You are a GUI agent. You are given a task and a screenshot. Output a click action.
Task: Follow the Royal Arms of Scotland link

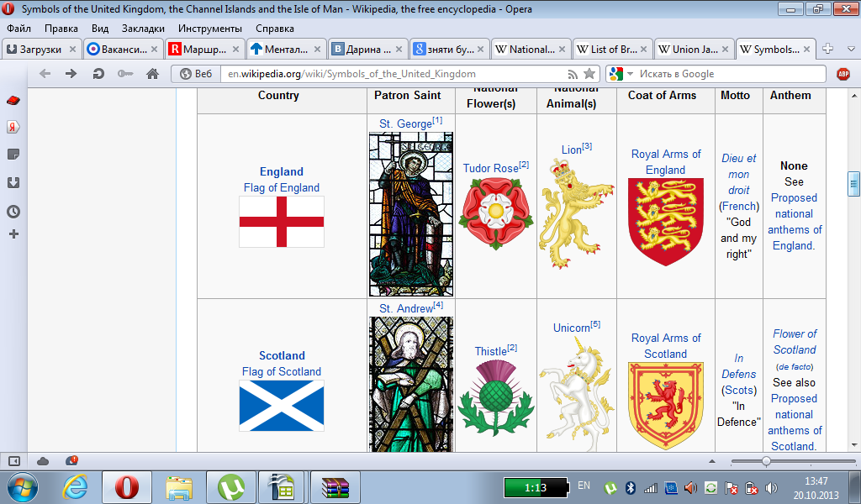click(666, 346)
